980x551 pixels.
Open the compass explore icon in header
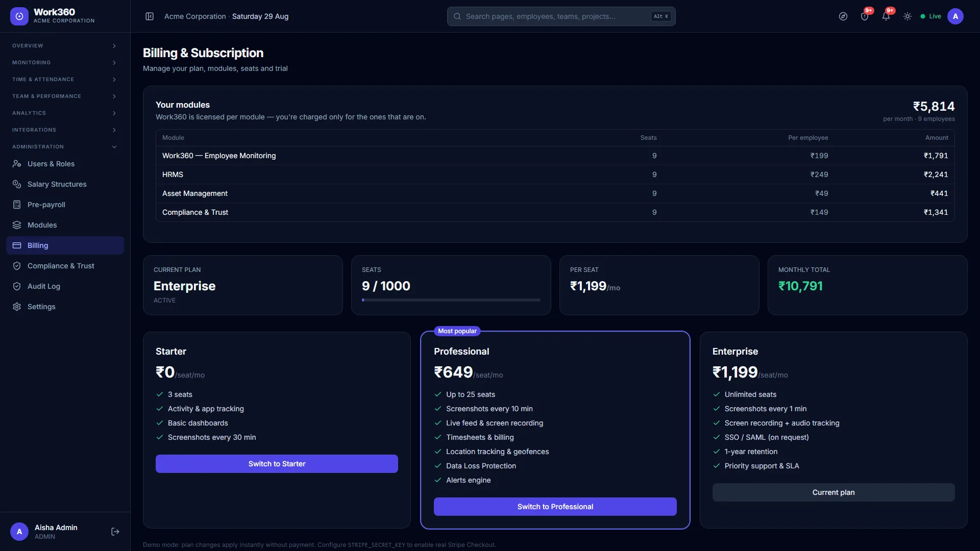pos(843,16)
